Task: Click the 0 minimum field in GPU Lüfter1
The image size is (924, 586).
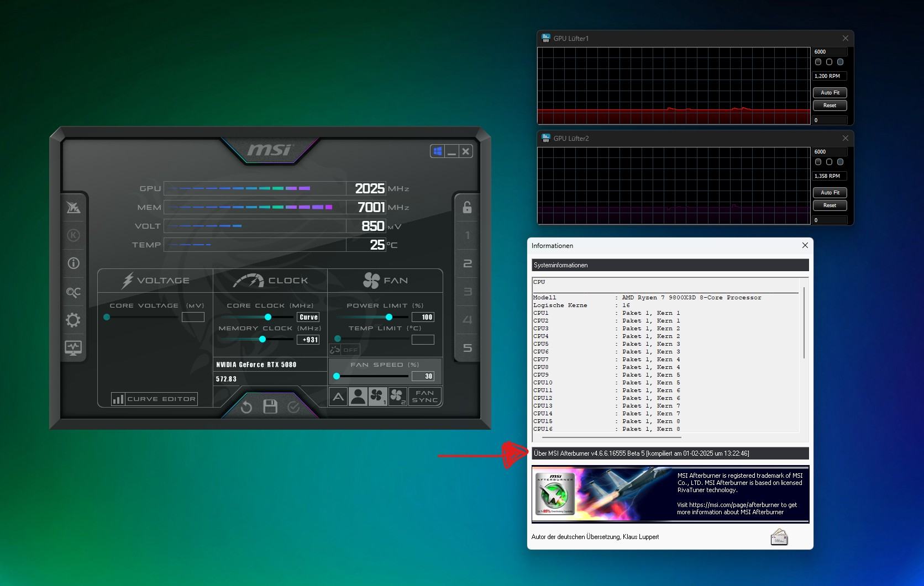Action: 830,120
